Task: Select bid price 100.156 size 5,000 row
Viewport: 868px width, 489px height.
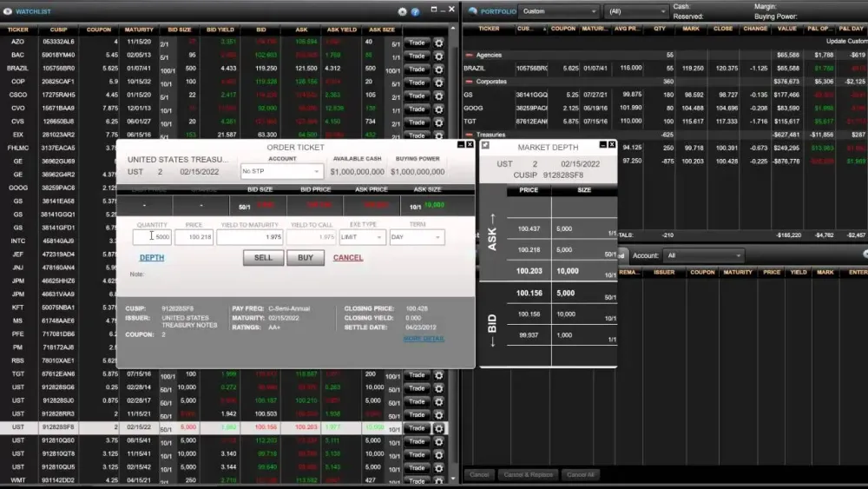Action: click(562, 293)
